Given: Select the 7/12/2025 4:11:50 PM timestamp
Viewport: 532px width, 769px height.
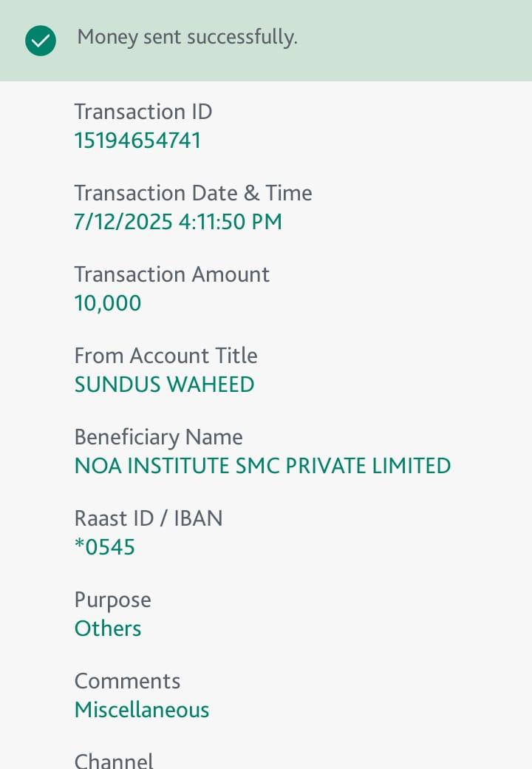Looking at the screenshot, I should point(178,222).
